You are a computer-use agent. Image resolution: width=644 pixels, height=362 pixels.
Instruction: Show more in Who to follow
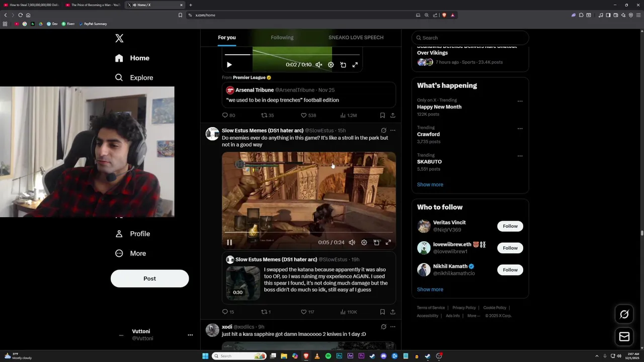430,290
